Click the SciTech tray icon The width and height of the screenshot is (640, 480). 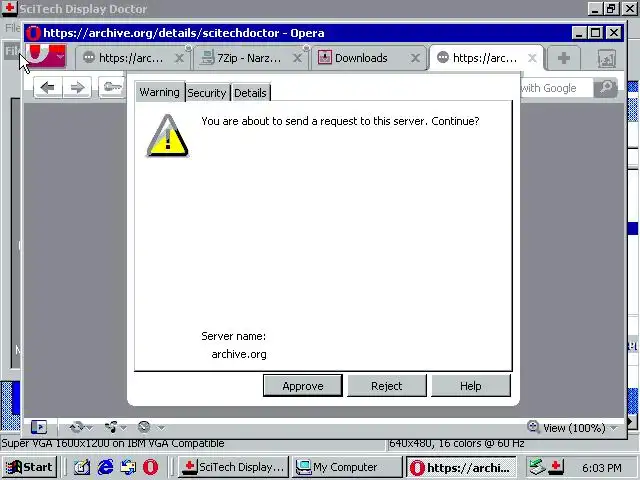(556, 467)
